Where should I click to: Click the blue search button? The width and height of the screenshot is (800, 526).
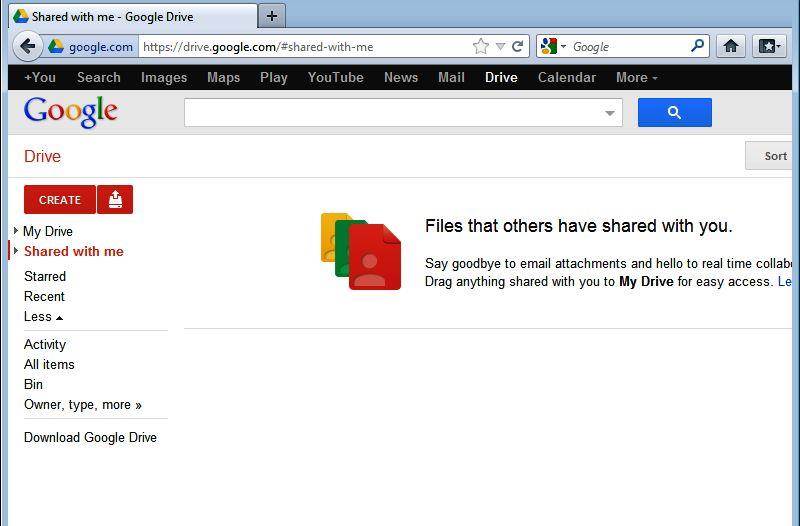(674, 112)
